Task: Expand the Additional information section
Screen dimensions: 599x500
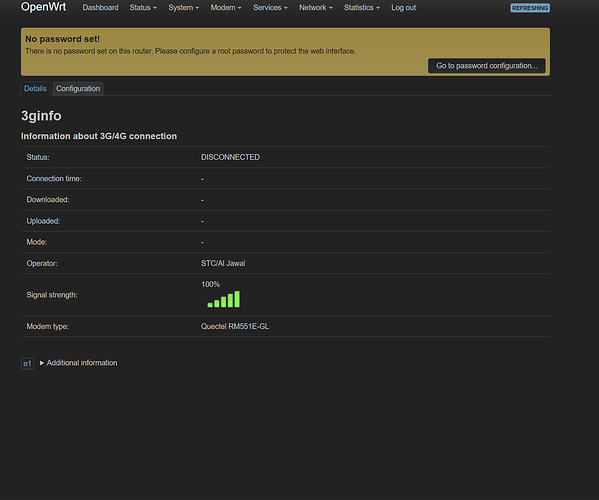Action: 82,363
